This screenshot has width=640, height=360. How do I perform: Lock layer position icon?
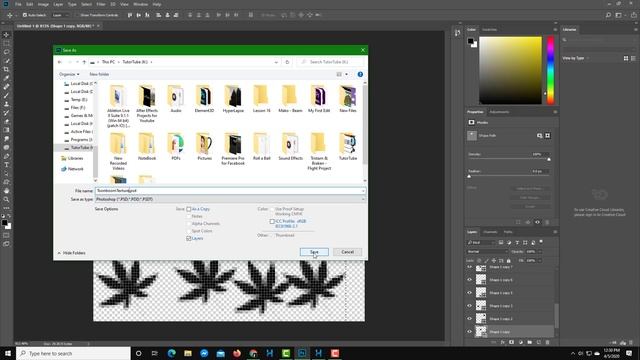point(493,260)
